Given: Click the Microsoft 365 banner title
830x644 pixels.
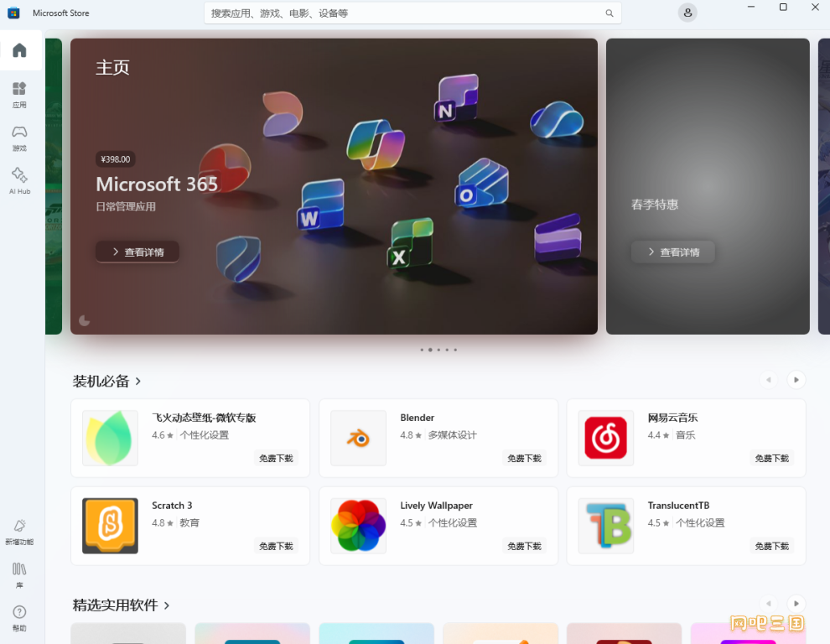Looking at the screenshot, I should (x=157, y=184).
